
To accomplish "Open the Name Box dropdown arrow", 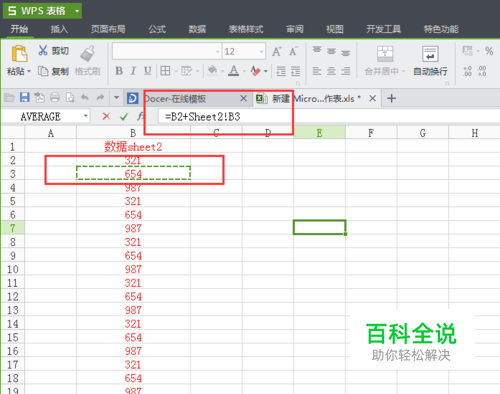I will [x=86, y=116].
